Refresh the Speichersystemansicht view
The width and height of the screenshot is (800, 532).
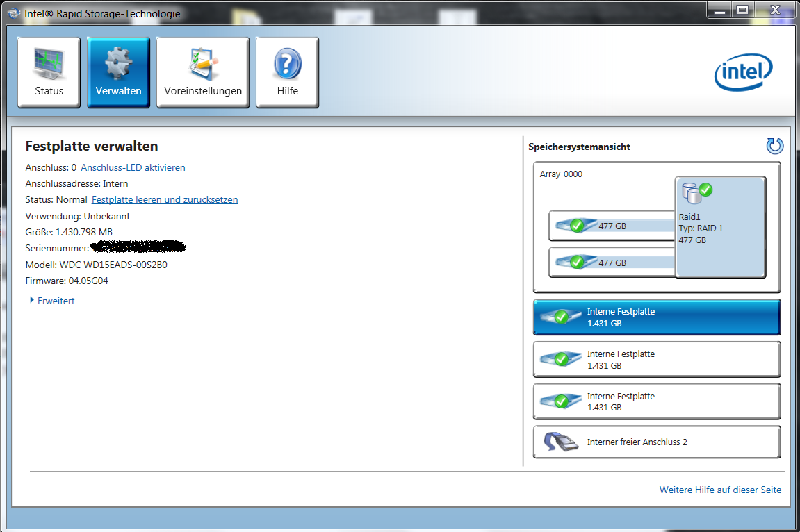pyautogui.click(x=774, y=146)
